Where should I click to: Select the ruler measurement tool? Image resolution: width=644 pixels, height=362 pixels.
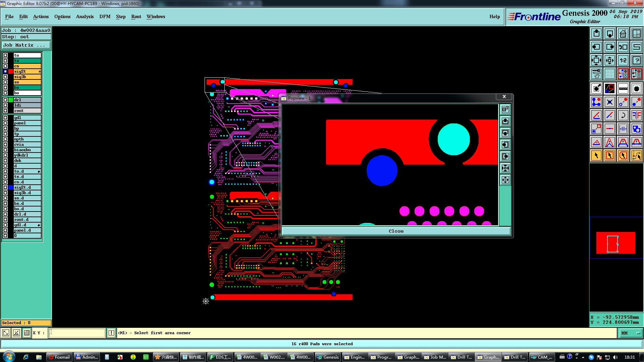click(x=623, y=88)
